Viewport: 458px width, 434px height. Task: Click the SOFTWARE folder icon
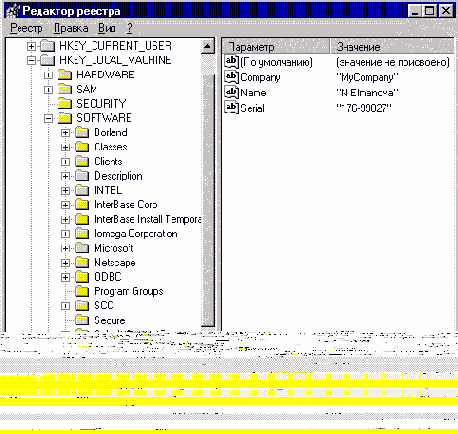[65, 118]
